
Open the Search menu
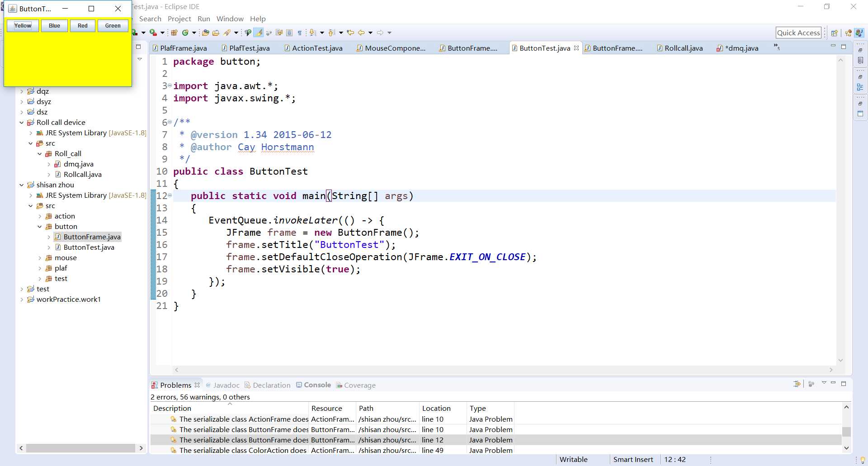click(150, 19)
